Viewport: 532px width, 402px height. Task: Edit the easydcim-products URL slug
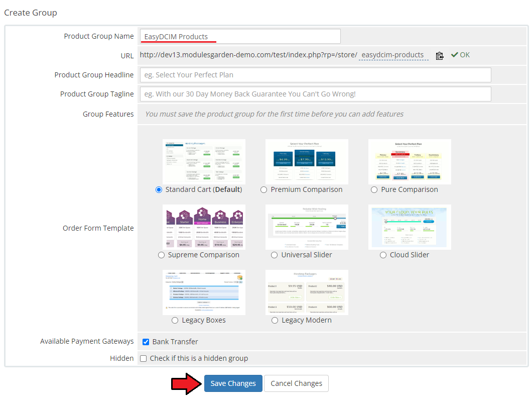coord(393,55)
